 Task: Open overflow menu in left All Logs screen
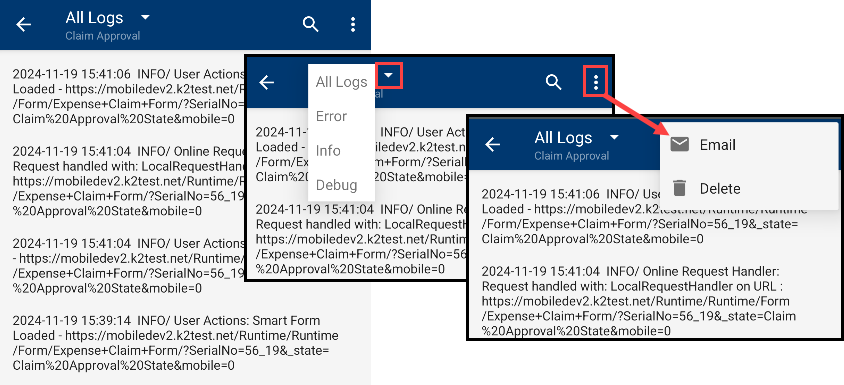click(353, 24)
